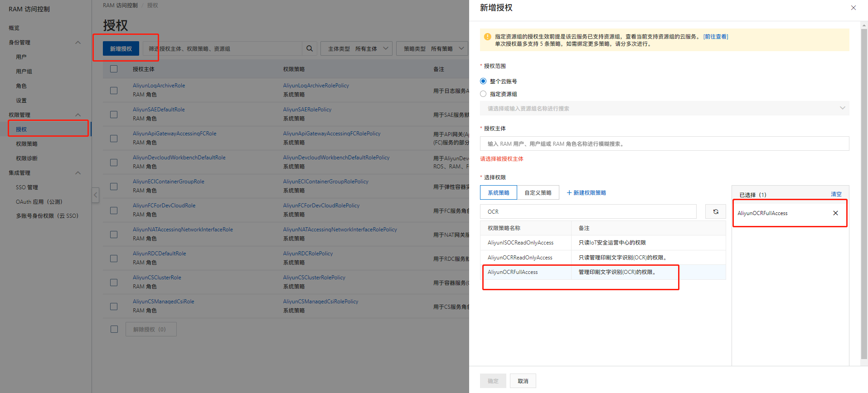868x393 pixels.
Task: Open the AliyunSAERolePolicy policy link
Action: pos(307,110)
